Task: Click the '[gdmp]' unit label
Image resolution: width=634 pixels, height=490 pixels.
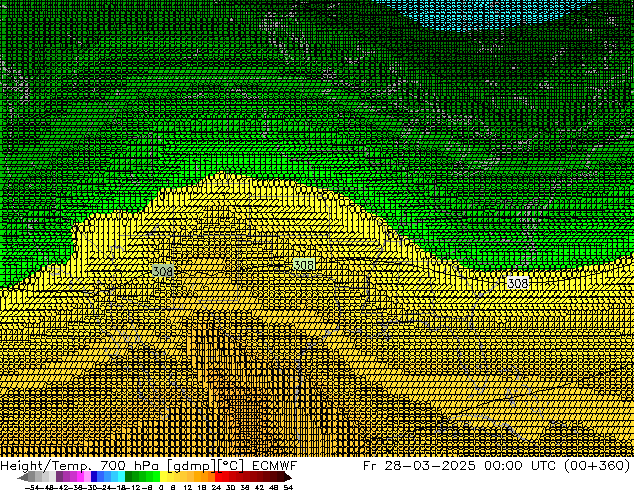Action: coord(192,466)
